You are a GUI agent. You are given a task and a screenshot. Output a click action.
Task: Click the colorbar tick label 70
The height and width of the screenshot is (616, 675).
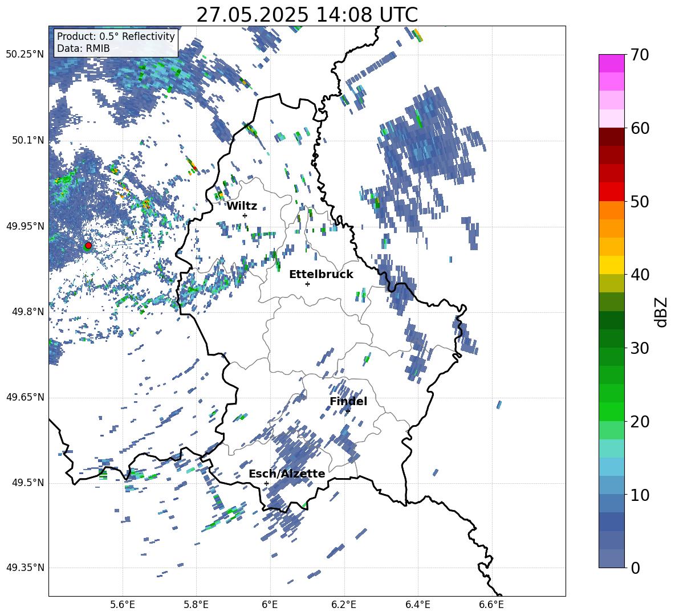pos(640,55)
